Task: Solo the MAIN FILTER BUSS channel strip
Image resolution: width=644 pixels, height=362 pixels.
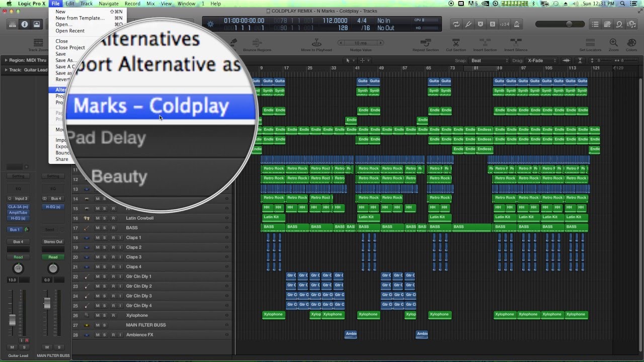Action: 59,347
